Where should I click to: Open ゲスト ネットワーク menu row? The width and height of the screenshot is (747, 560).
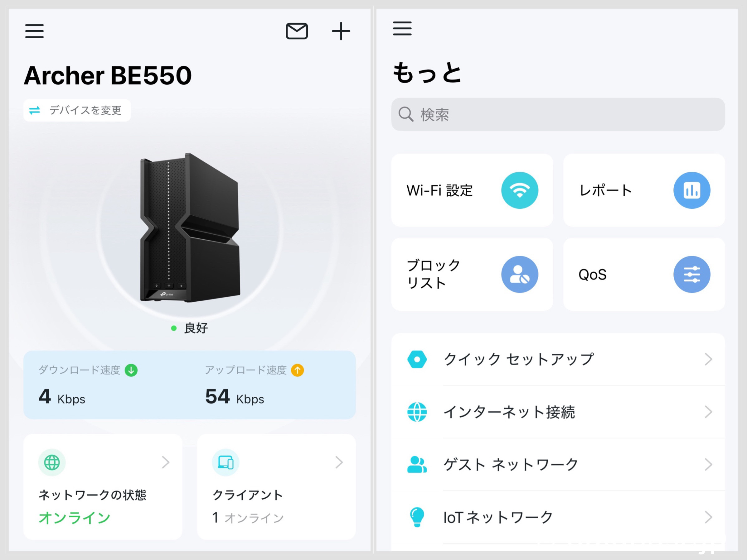click(558, 465)
